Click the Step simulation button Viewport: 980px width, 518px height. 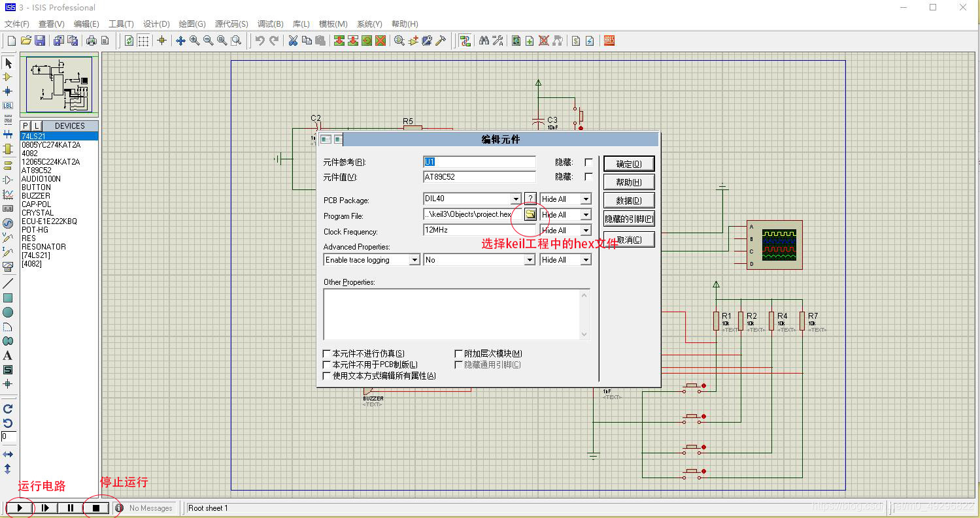tap(45, 508)
